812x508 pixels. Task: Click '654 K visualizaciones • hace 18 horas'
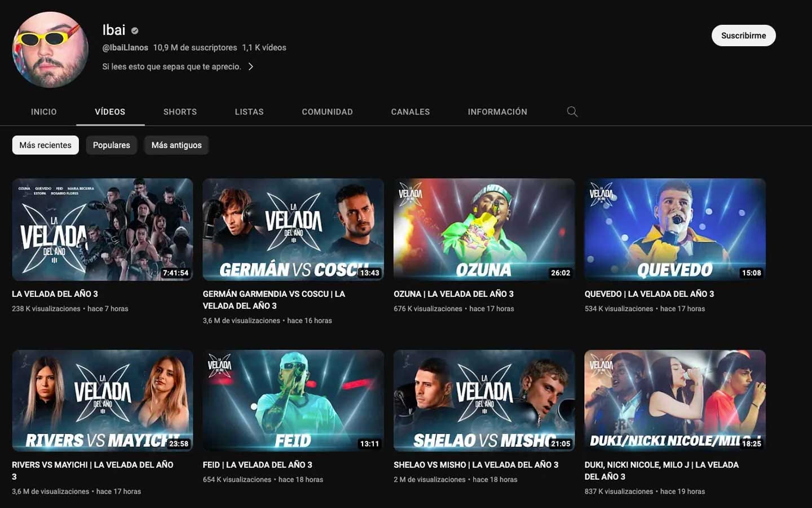[x=263, y=480]
